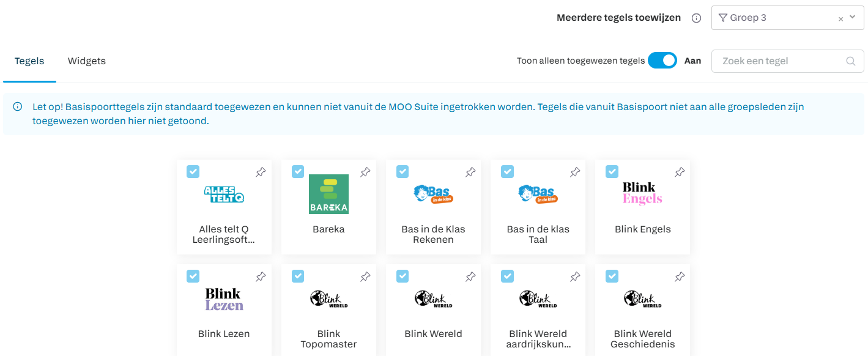
Task: Uncheck the Blink Wereld aardrijkskunde checkbox
Action: tap(507, 276)
